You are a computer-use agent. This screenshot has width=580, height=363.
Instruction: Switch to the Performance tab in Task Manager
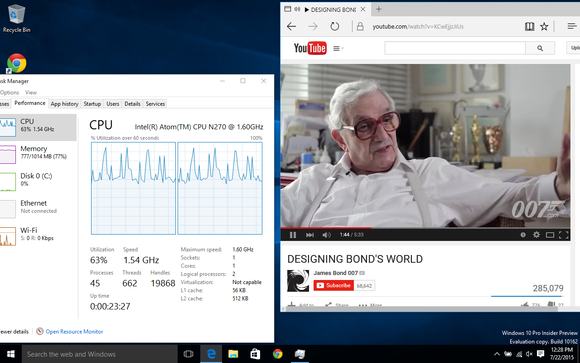(30, 103)
